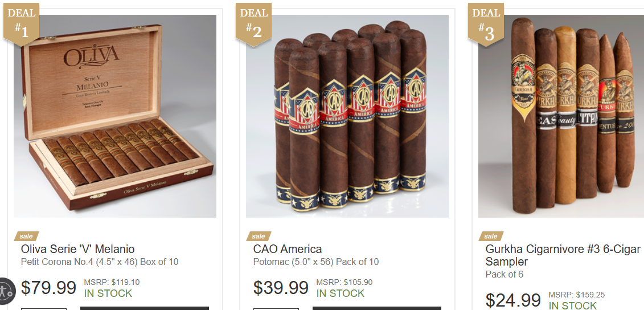Click the Deal #2 ribbon badge
This screenshot has height=310, width=644.
click(x=253, y=24)
